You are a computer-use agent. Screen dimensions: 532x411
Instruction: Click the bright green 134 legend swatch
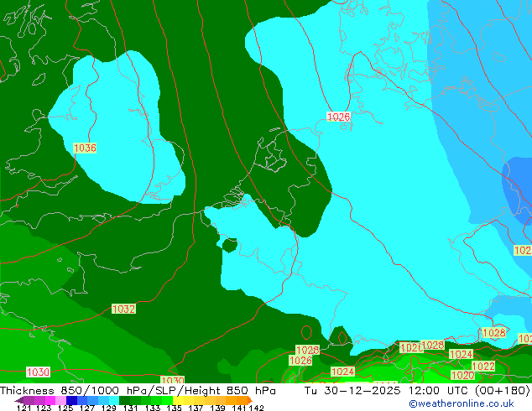(x=167, y=400)
